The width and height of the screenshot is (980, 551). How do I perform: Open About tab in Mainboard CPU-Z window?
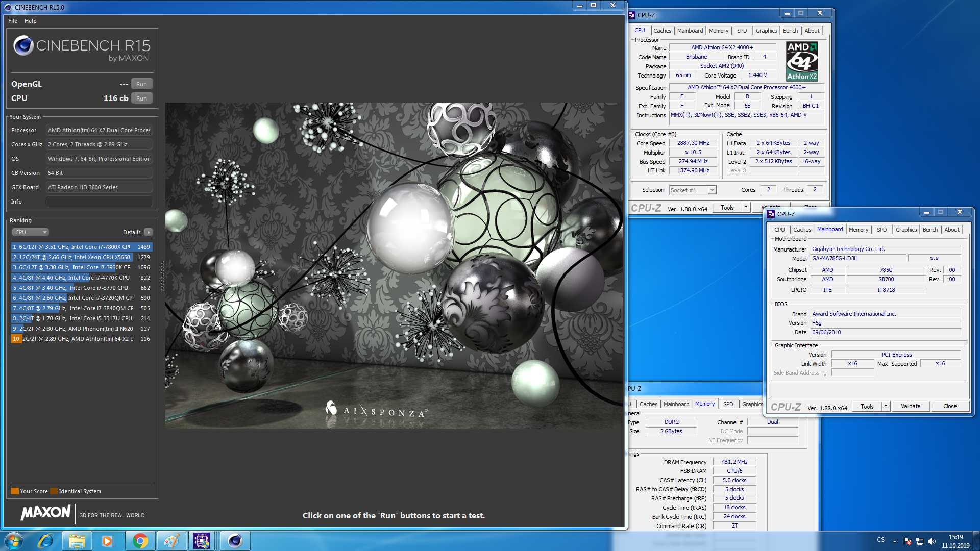click(952, 230)
